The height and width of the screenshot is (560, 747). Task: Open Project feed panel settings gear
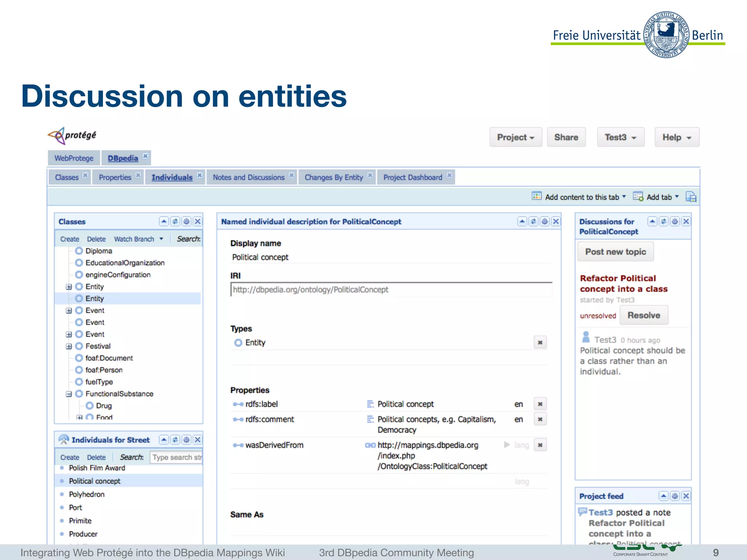[x=675, y=496]
